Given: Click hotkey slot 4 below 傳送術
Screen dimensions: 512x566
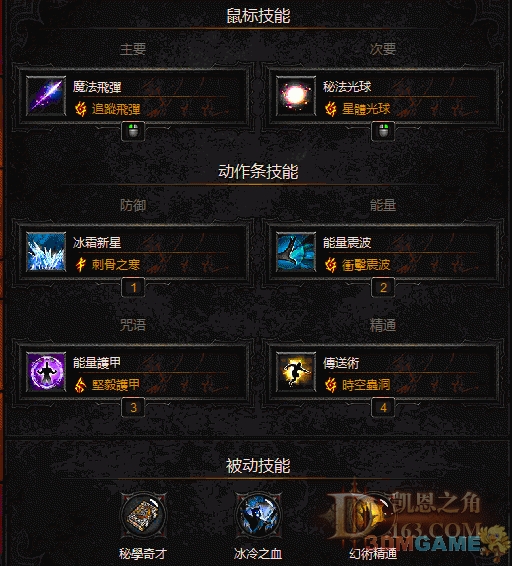Looking at the screenshot, I should point(383,408).
